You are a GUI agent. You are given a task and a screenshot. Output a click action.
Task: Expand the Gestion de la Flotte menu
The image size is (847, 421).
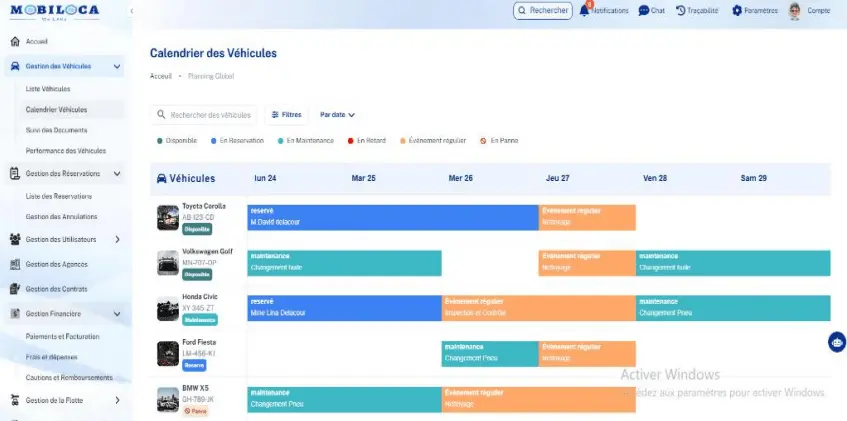[x=118, y=401]
